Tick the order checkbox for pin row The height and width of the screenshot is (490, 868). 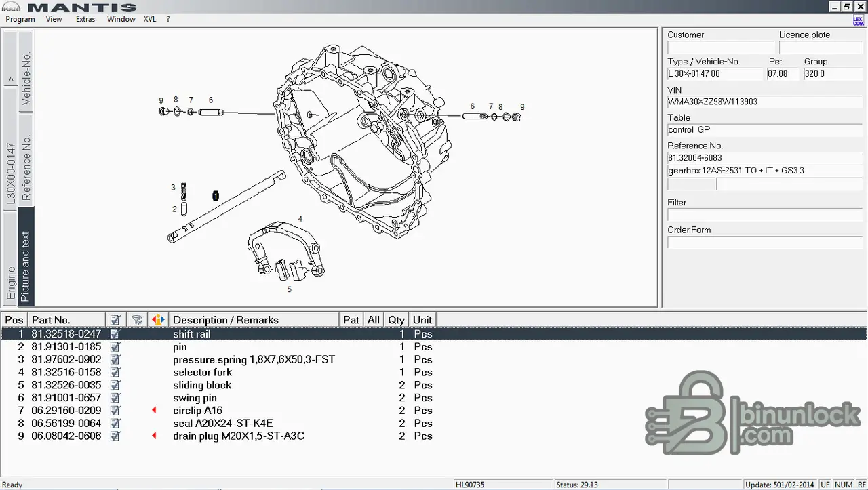point(115,347)
